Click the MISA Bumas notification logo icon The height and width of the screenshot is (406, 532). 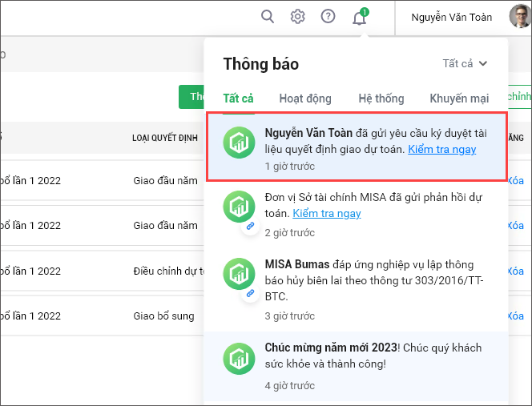coord(240,273)
